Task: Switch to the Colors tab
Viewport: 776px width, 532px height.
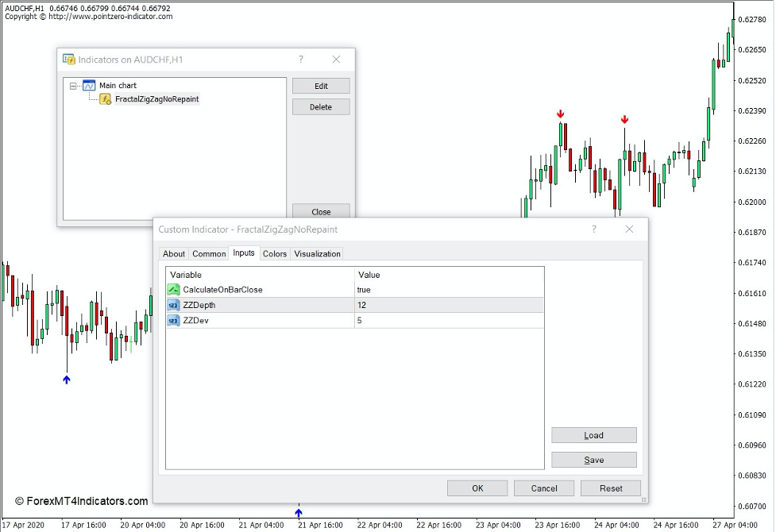Action: pyautogui.click(x=275, y=253)
